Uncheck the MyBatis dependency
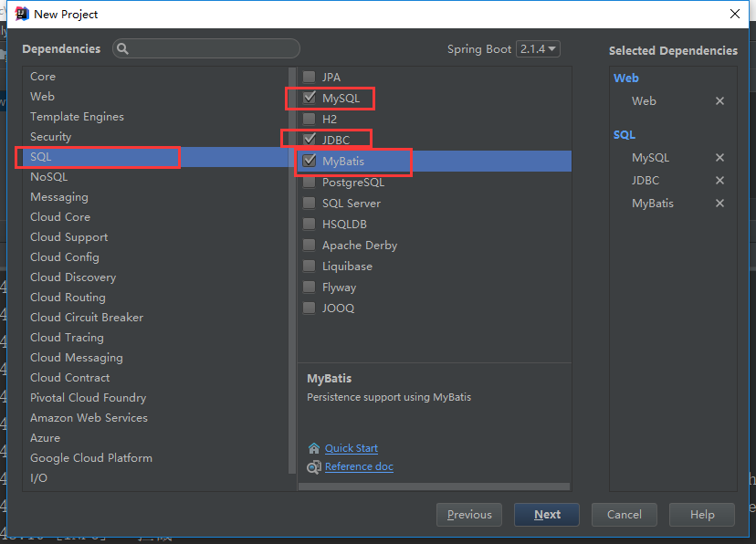This screenshot has width=756, height=544. 309,161
